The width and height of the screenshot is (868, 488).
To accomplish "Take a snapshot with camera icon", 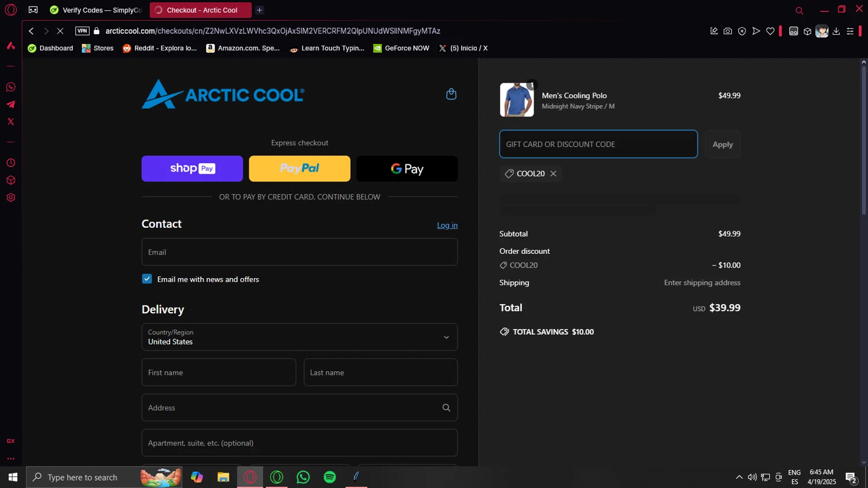I will click(727, 31).
